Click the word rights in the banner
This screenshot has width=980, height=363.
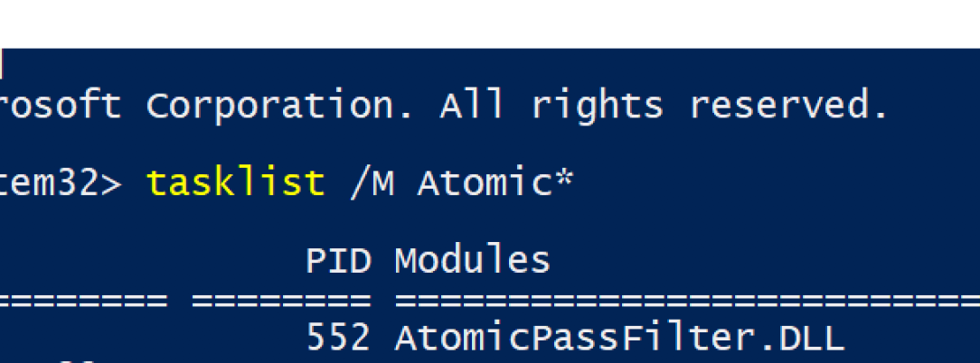597,107
